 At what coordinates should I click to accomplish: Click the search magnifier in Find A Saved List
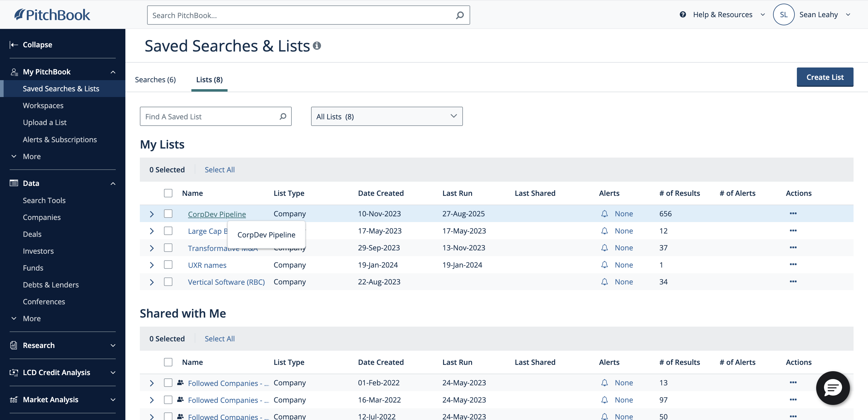click(x=283, y=116)
